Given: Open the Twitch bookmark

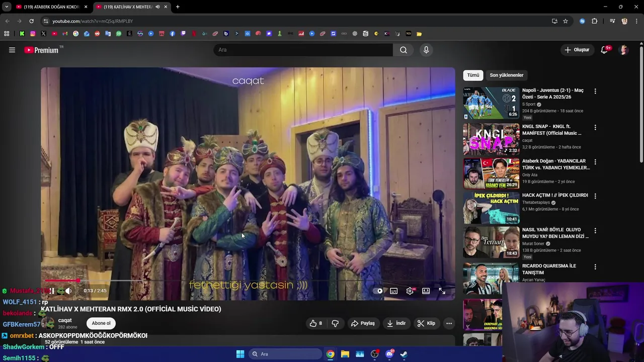Looking at the screenshot, I should [183, 34].
